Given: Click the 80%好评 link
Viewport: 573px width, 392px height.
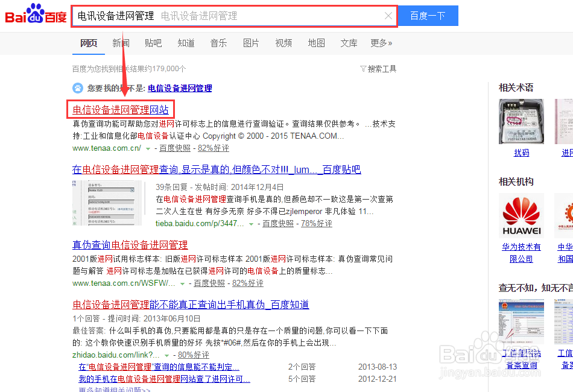Looking at the screenshot, I should click(x=194, y=355).
